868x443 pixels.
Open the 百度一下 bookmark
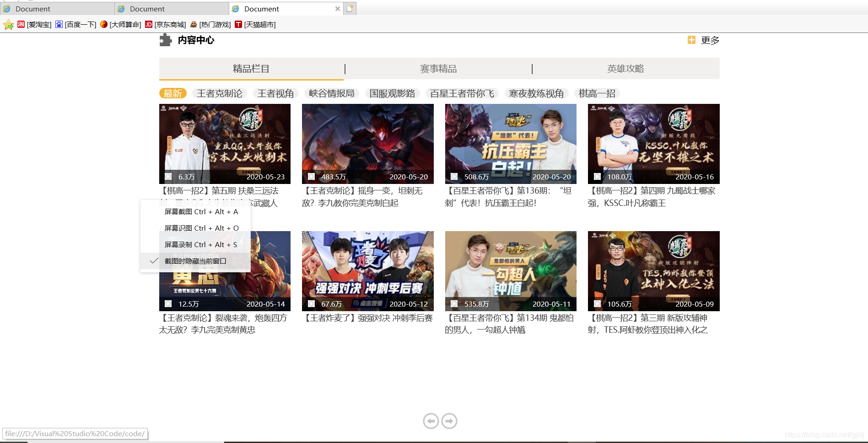[76, 25]
